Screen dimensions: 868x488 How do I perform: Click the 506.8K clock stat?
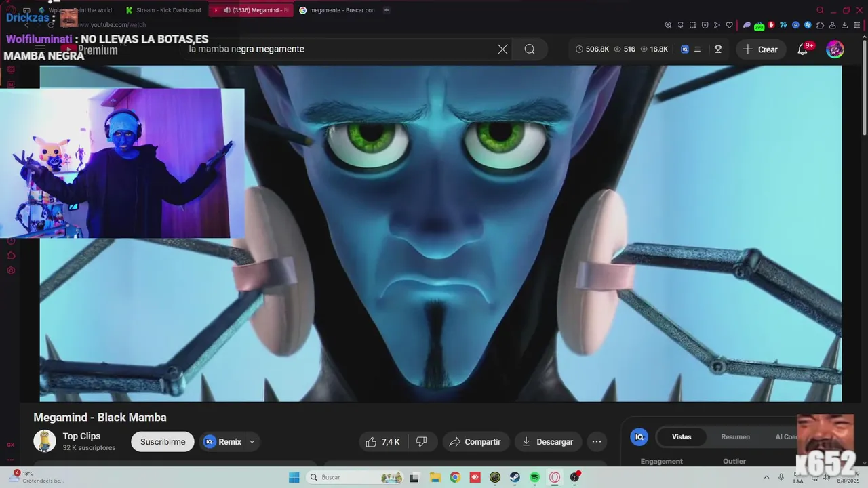coord(592,49)
